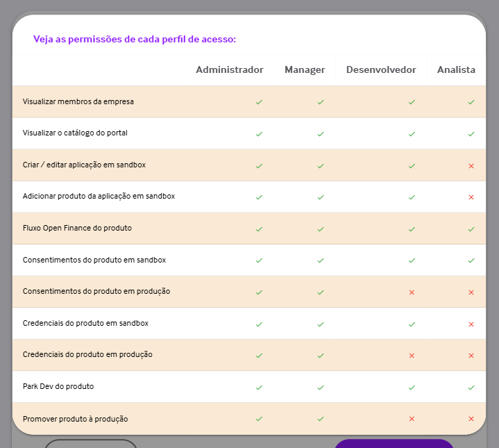Image resolution: width=499 pixels, height=448 pixels.
Task: Click the Administrador column header
Action: click(230, 69)
